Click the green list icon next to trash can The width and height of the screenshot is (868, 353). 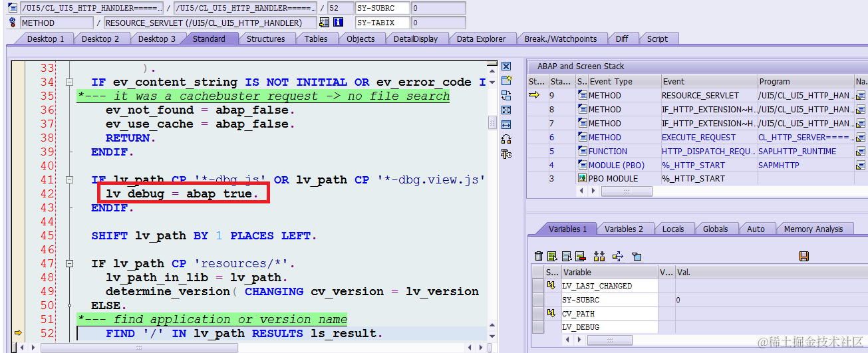click(x=553, y=257)
